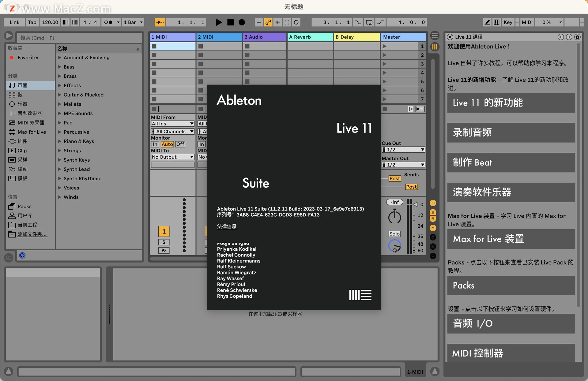Toggle the Loop switch icon
This screenshot has width=588, height=381.
point(369,22)
